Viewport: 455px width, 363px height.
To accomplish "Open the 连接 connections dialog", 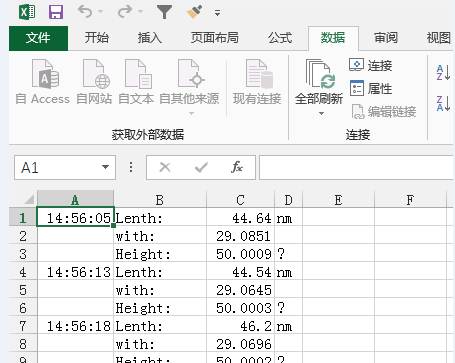I will click(371, 65).
